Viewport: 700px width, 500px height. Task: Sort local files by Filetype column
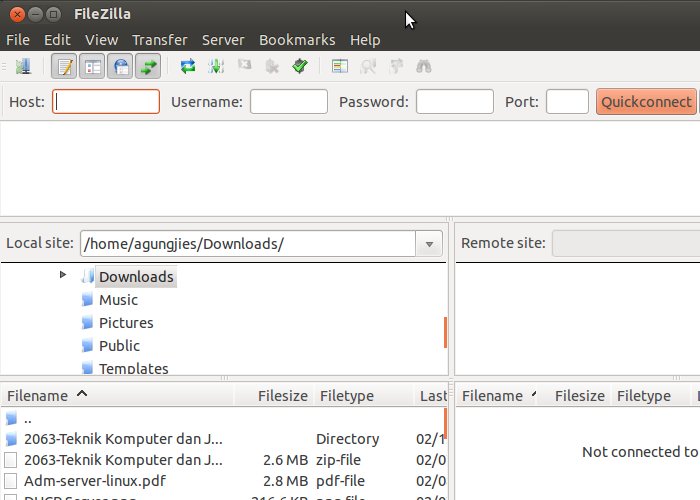[364, 396]
